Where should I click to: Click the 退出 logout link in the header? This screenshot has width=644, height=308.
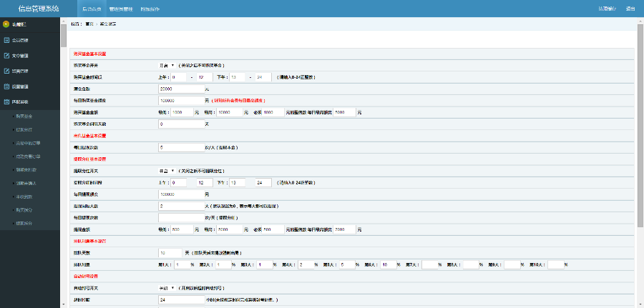pos(630,9)
